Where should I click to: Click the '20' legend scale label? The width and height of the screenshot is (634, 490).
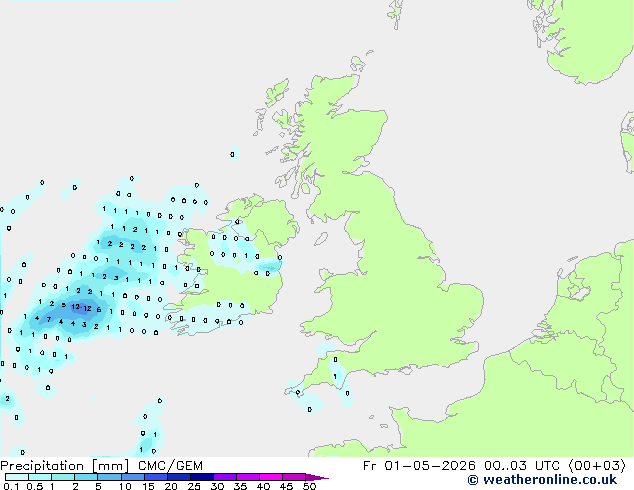click(171, 486)
